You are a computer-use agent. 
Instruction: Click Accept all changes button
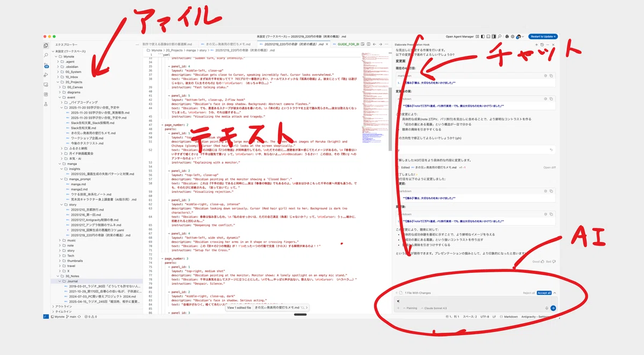click(x=544, y=293)
